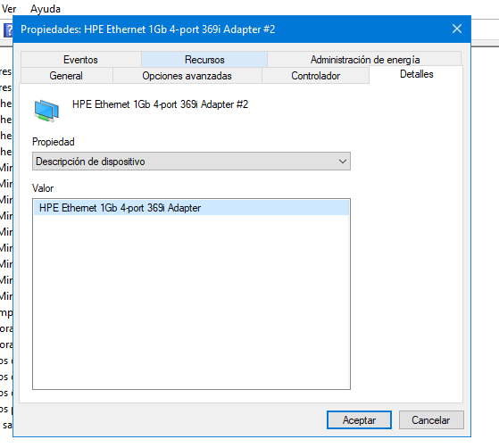Switch to the Recursos tab
Viewport: 499px width, 448px height.
point(204,60)
